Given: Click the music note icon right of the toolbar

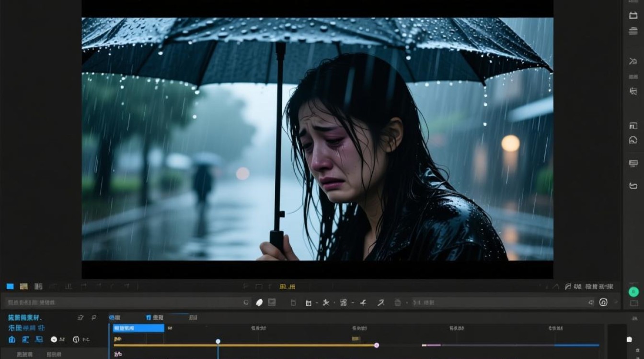Looking at the screenshot, I should point(603,302).
